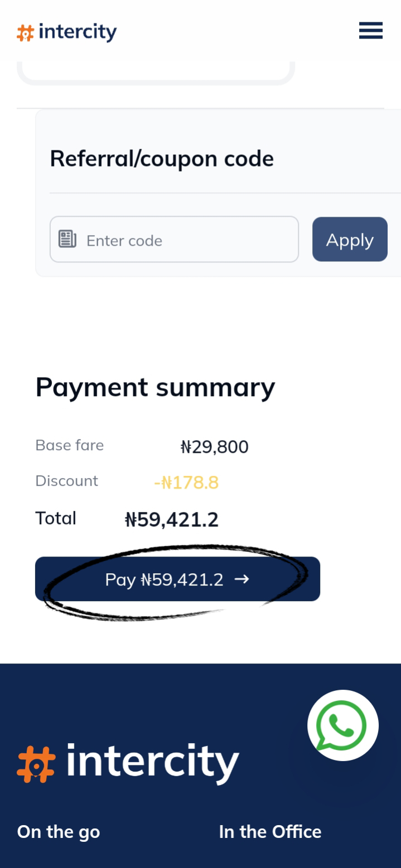Click the In the Office footer heading

click(270, 832)
